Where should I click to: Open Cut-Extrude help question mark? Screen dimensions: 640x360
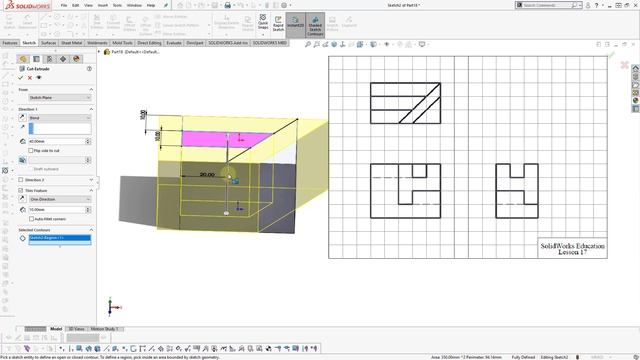(x=89, y=69)
